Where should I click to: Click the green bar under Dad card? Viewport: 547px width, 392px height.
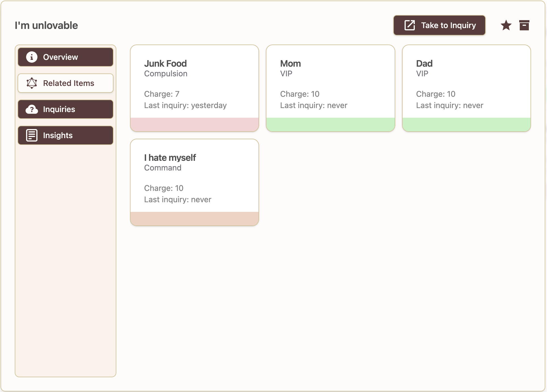pyautogui.click(x=466, y=125)
